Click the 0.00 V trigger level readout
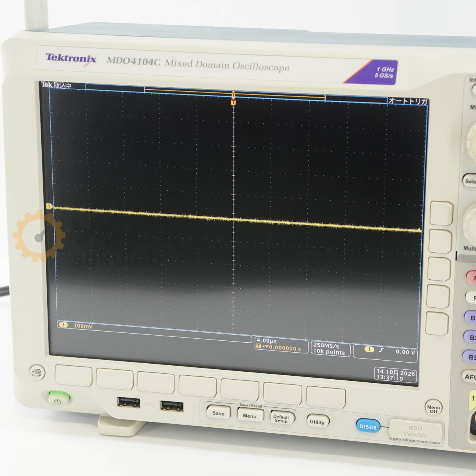476x476 pixels. click(405, 352)
